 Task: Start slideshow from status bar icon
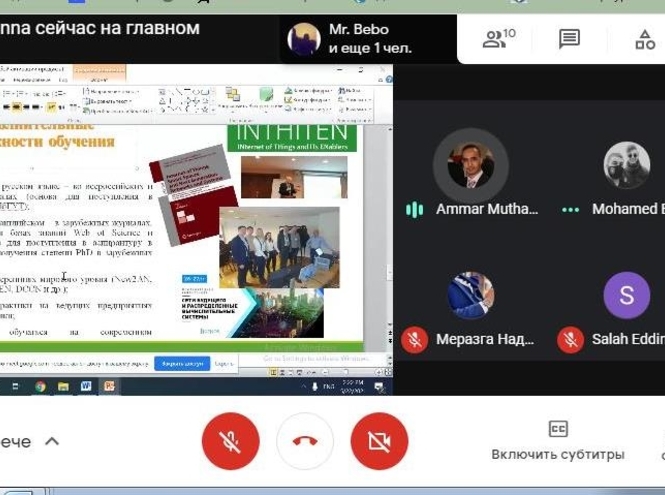coord(299,372)
